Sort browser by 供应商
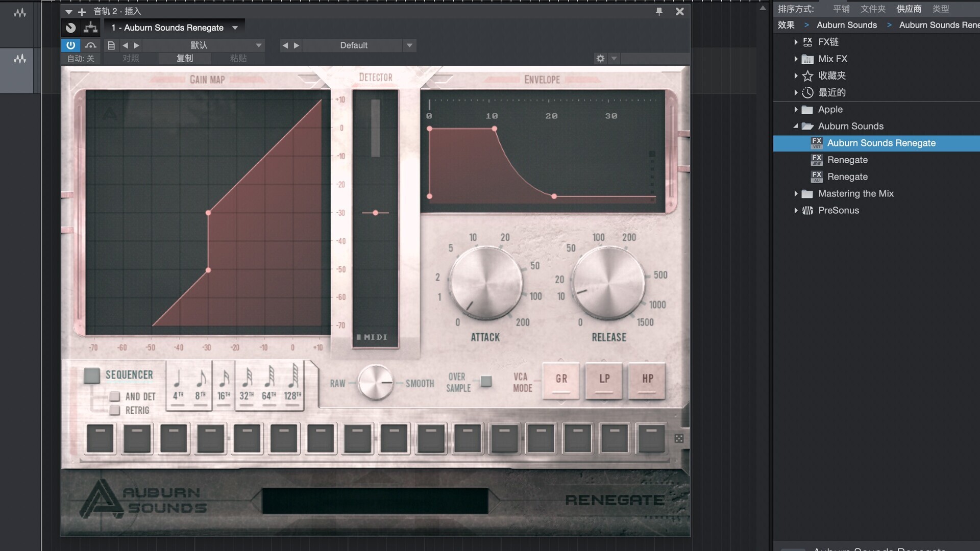Viewport: 980px width, 551px height. [x=909, y=9]
